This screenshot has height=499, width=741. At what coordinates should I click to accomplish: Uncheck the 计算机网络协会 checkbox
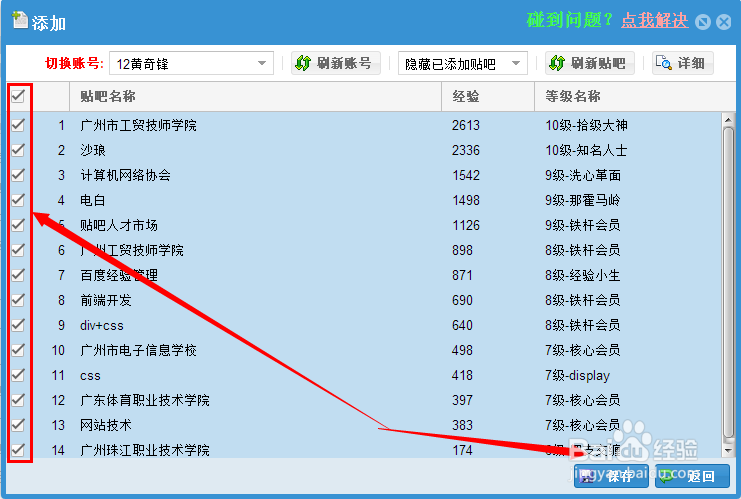pos(18,175)
